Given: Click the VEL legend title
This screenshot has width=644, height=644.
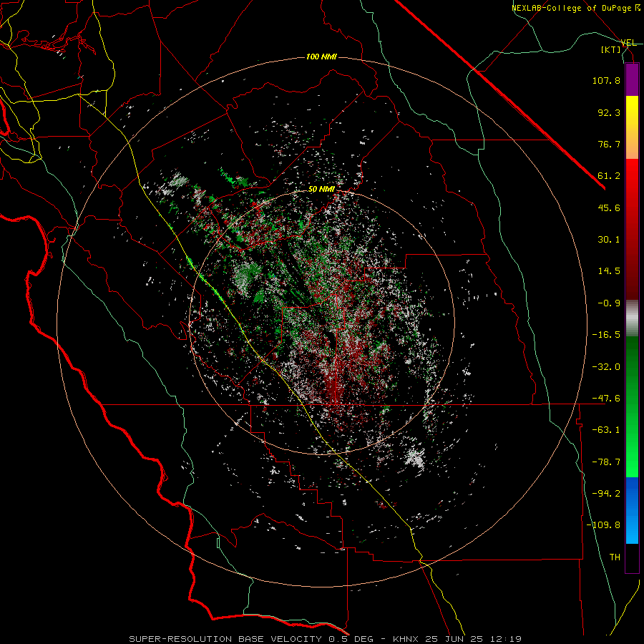Looking at the screenshot, I should pyautogui.click(x=628, y=43).
